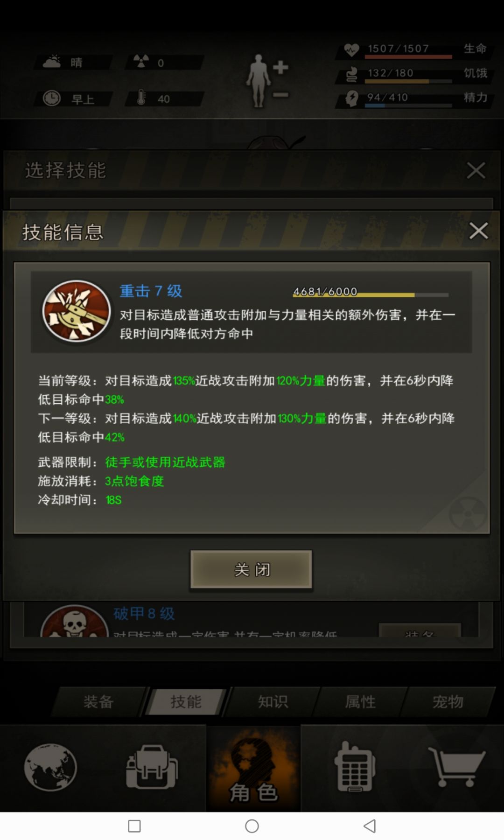
Task: Open the radio walkie-talkie icon
Action: point(355,767)
